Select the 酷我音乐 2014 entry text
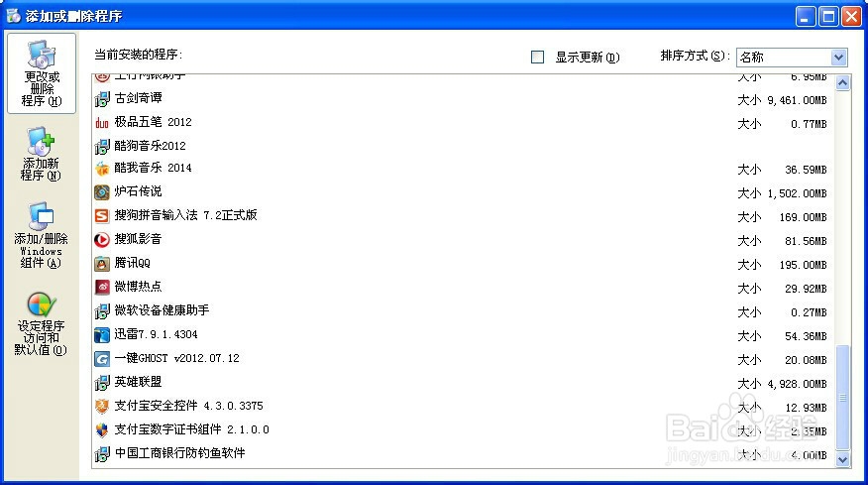The height and width of the screenshot is (485, 868). tap(153, 168)
